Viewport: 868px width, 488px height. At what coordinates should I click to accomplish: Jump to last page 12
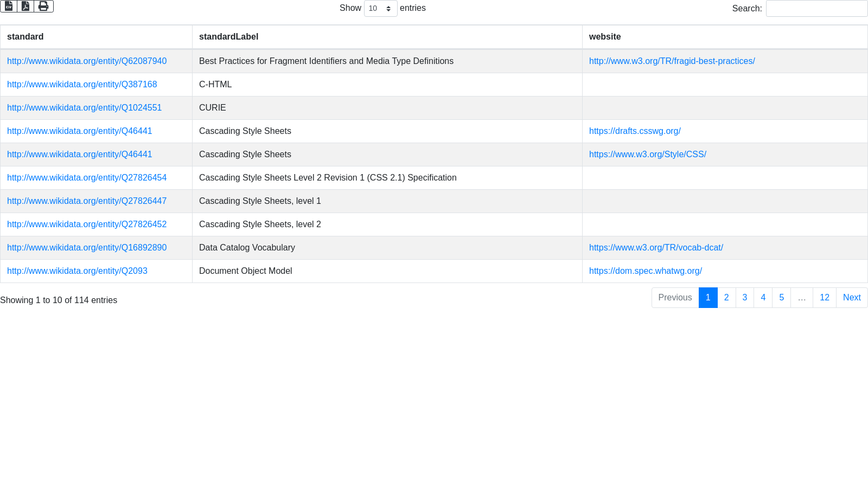825,298
